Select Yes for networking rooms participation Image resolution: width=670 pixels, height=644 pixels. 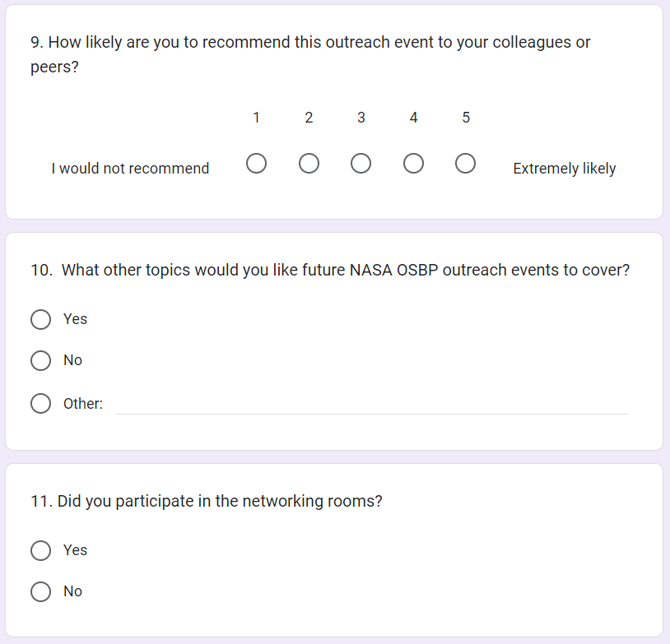click(40, 550)
